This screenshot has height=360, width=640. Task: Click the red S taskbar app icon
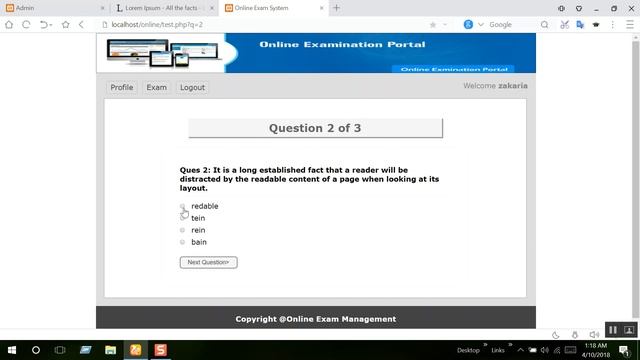coord(160,350)
